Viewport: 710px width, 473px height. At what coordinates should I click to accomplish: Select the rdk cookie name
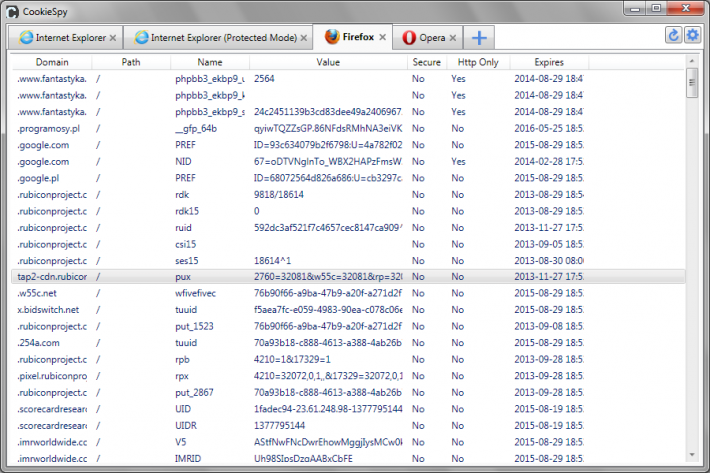pos(182,195)
